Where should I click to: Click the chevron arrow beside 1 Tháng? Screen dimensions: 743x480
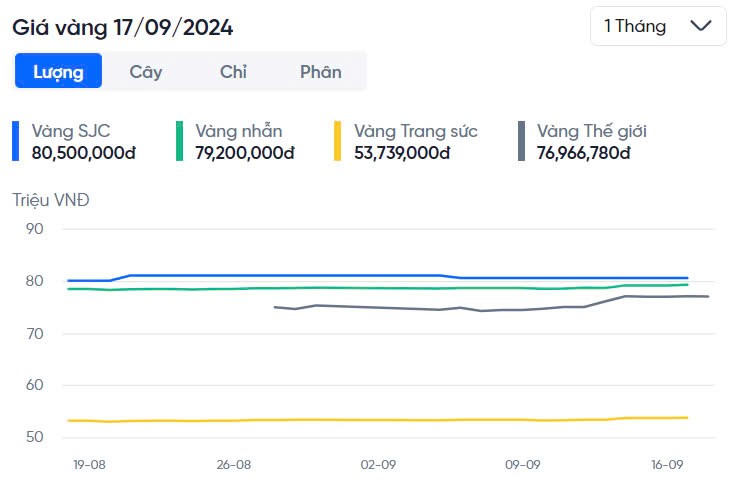[x=701, y=27]
